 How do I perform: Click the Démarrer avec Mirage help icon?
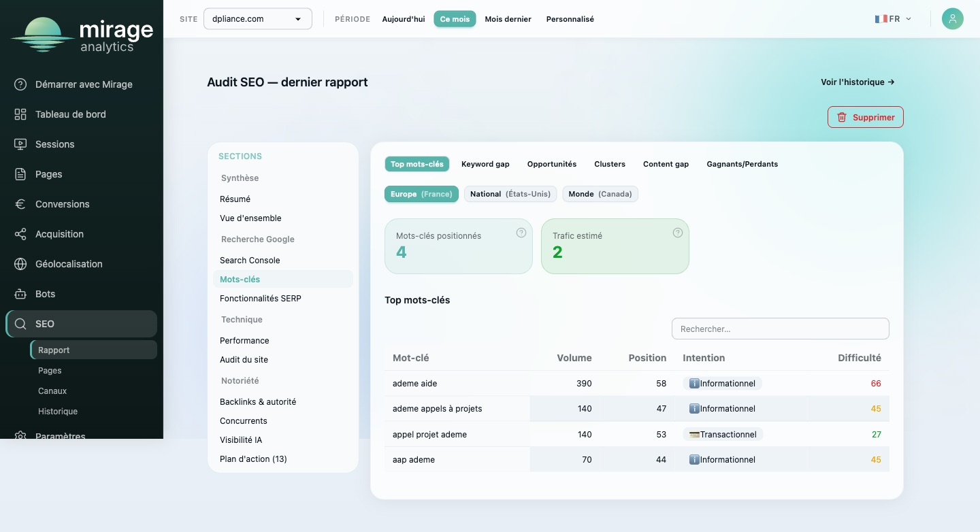pos(20,84)
